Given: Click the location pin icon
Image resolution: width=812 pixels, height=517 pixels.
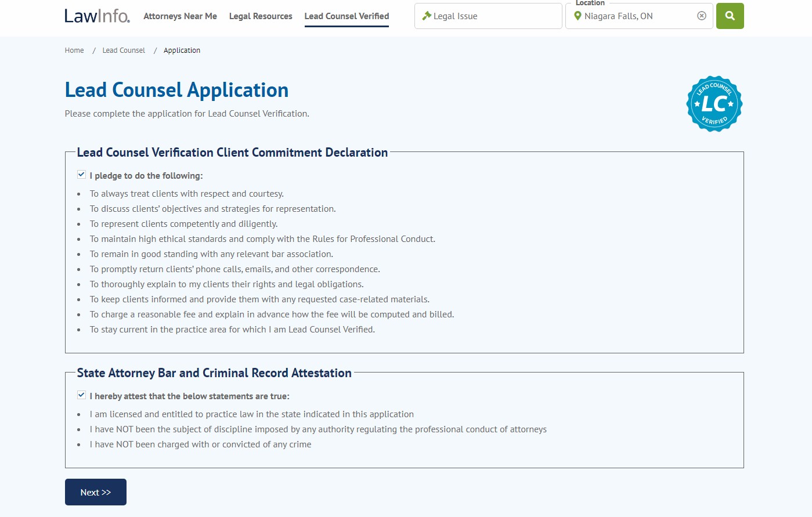Looking at the screenshot, I should (x=578, y=16).
